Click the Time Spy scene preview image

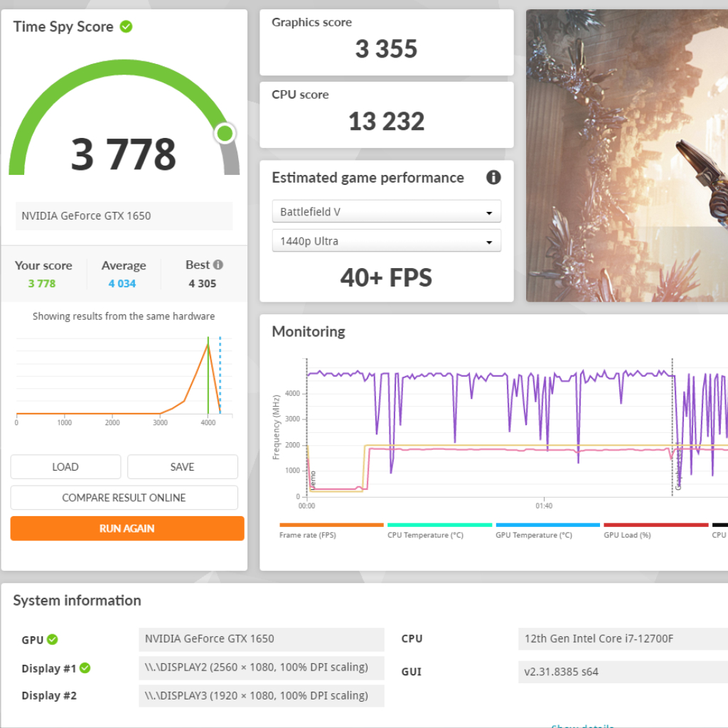pos(626,156)
